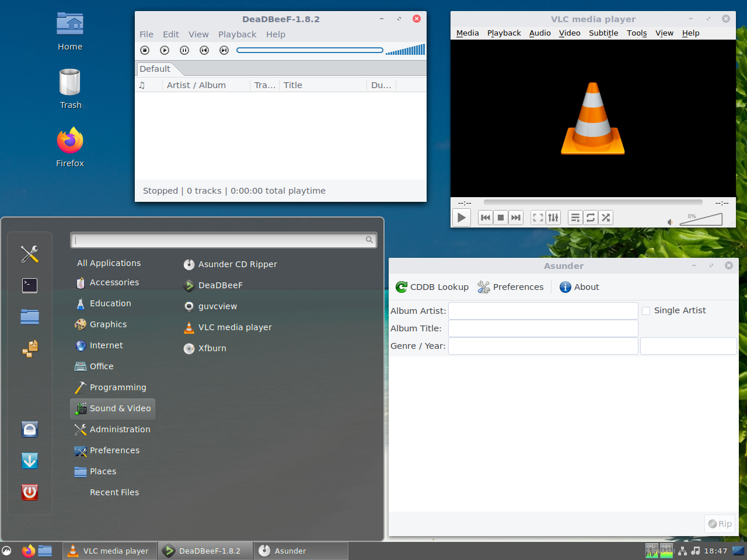
Task: Click the Firefox launcher in the taskbar
Action: [x=28, y=551]
